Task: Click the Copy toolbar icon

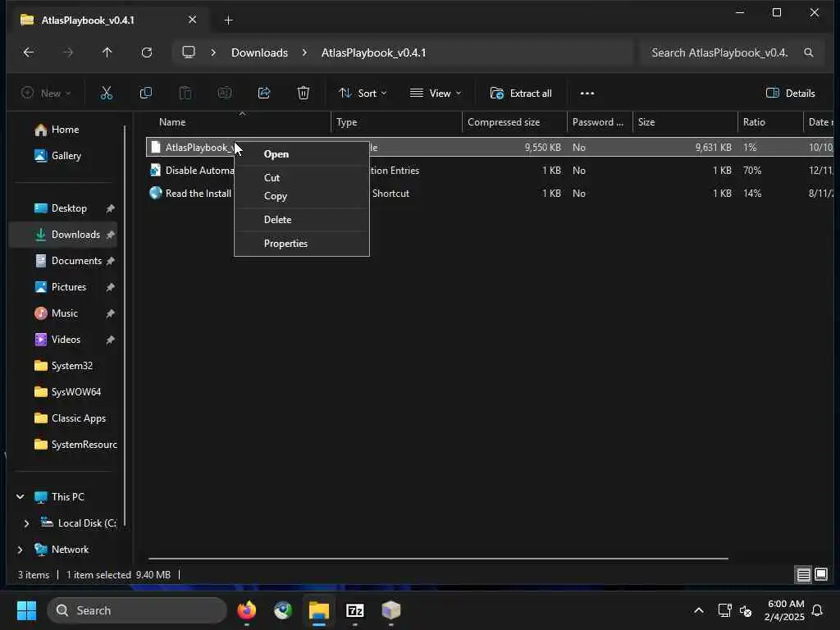Action: pyautogui.click(x=146, y=94)
